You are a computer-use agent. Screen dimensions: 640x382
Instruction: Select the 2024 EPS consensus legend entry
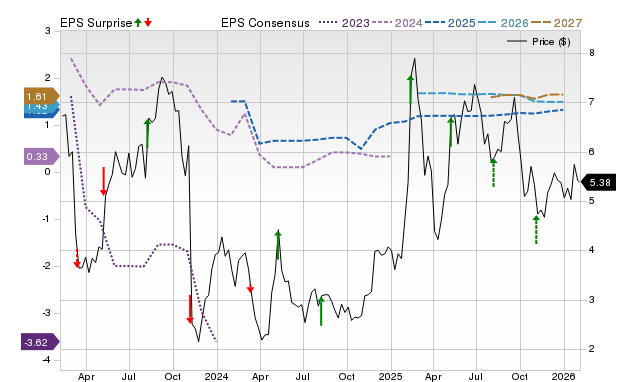[397, 23]
